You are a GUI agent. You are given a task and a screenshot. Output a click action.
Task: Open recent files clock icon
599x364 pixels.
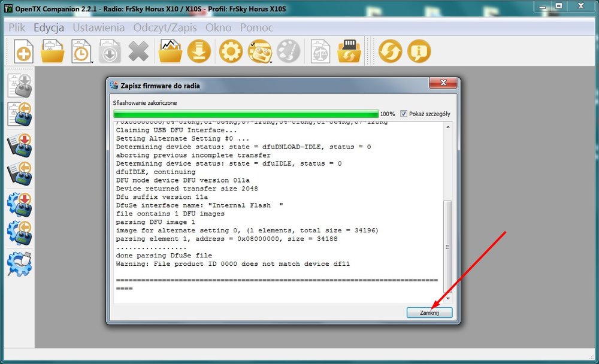pyautogui.click(x=81, y=51)
